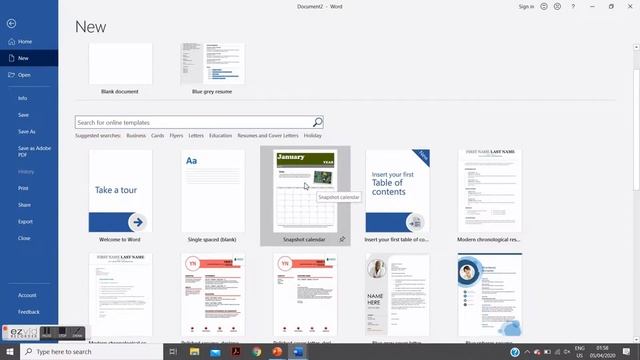640x360 pixels.
Task: Open the Windows Start menu
Action: [10, 351]
